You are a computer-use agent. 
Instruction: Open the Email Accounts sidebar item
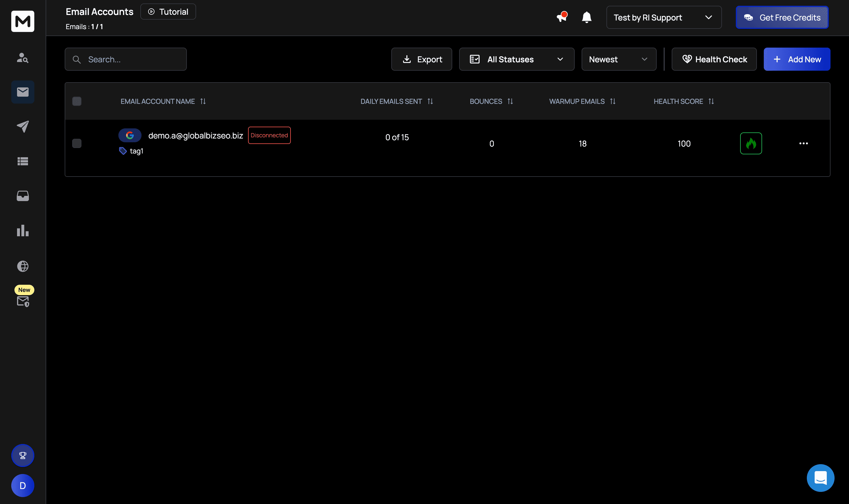pyautogui.click(x=23, y=92)
